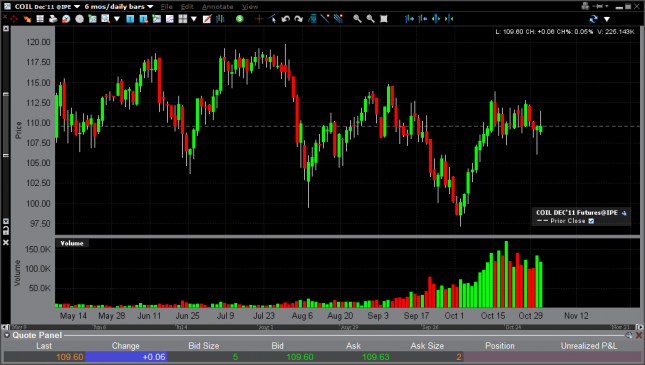The width and height of the screenshot is (645, 365).
Task: Click the red crosshair dots icon in toolbar
Action: [x=14, y=19]
